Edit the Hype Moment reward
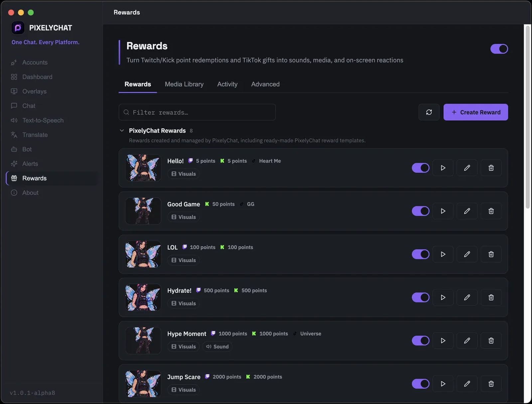 (467, 341)
